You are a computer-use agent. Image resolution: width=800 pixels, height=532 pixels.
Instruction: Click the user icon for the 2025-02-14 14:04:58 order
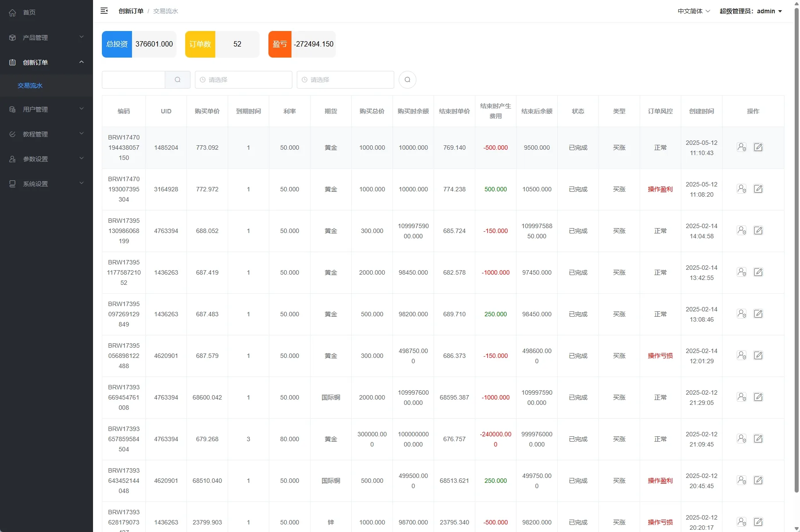click(x=742, y=230)
